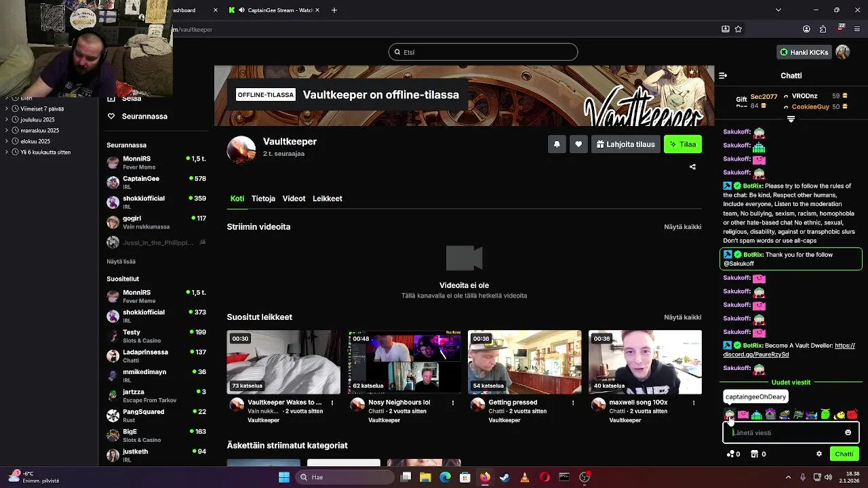Expand the Viimeiset 7 päivää history group
868x488 pixels.
click(6, 108)
